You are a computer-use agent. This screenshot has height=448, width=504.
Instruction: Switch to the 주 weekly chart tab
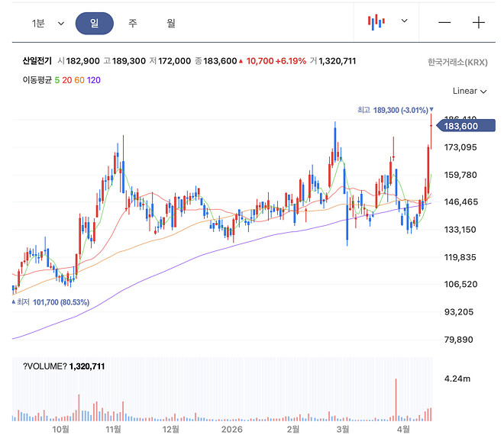pos(133,23)
